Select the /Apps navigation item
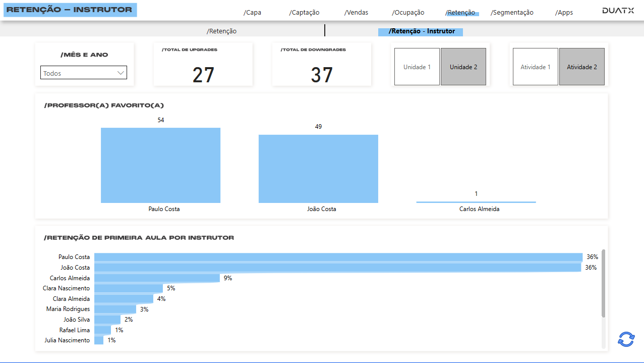The height and width of the screenshot is (363, 644). [x=563, y=12]
